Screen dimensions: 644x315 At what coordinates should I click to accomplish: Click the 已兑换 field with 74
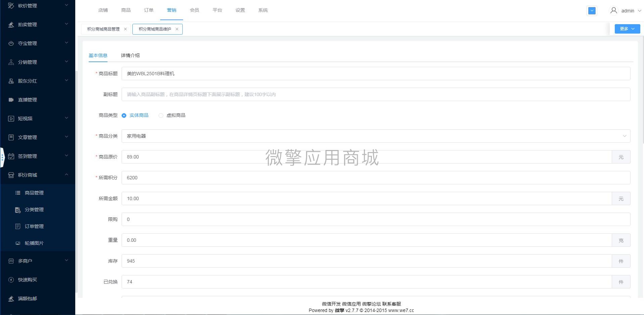click(367, 282)
